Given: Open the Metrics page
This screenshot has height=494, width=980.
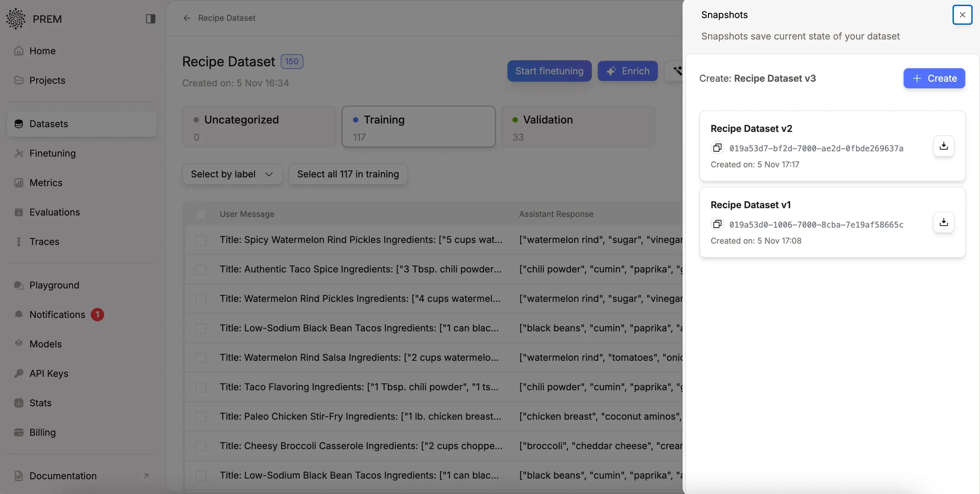Looking at the screenshot, I should 45,183.
